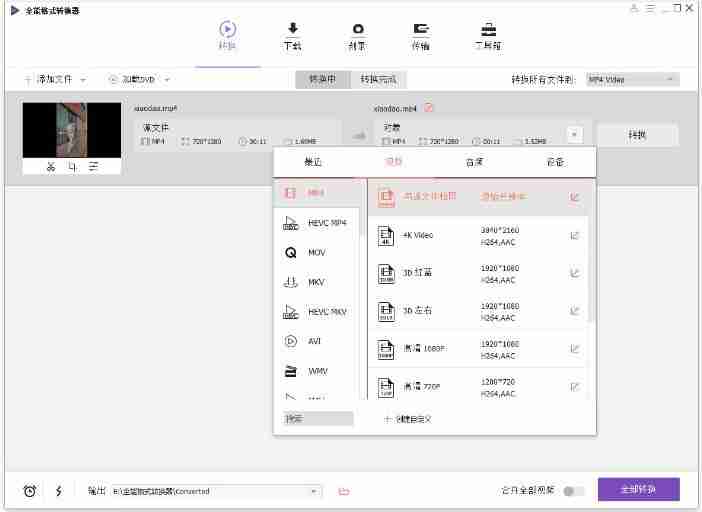
Task: Expand the output path dropdown
Action: tap(313, 491)
